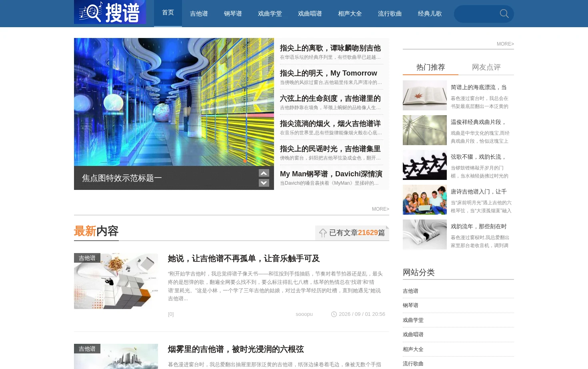Viewport: 588px width, 369px height.
Task: Open article 烟雾里的吉他谱，被时光浸润的六根弦
Action: pyautogui.click(x=236, y=349)
